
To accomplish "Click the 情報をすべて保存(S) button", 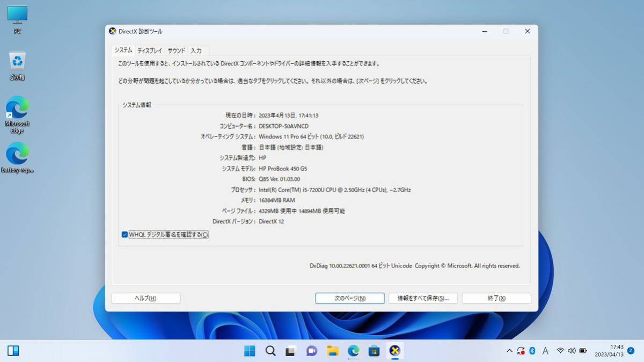I will pyautogui.click(x=423, y=298).
